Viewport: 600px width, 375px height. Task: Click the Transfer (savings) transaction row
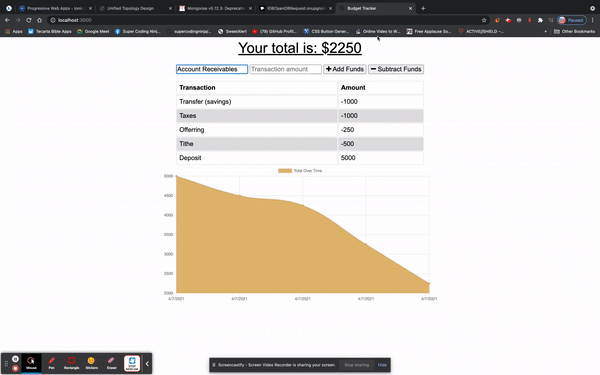tap(300, 102)
